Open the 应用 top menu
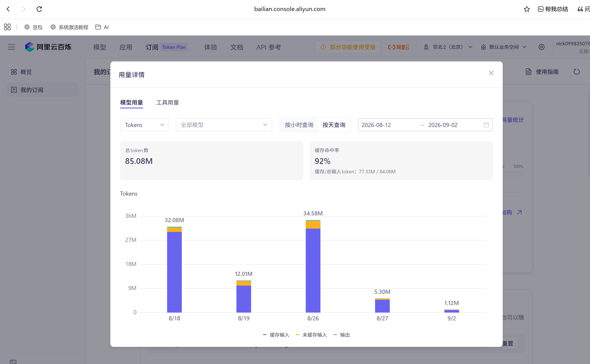 click(x=126, y=47)
